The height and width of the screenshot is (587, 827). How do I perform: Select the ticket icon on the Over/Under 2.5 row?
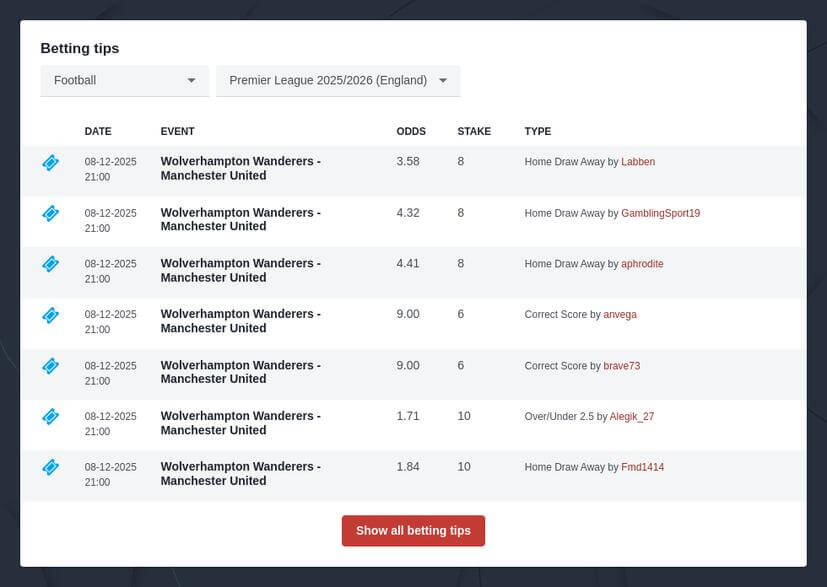point(50,417)
